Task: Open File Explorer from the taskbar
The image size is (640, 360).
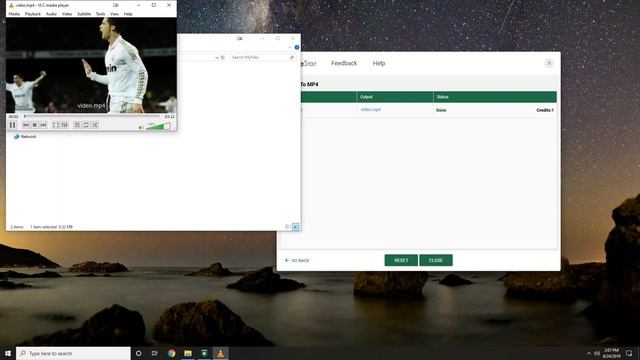Action: coord(188,353)
